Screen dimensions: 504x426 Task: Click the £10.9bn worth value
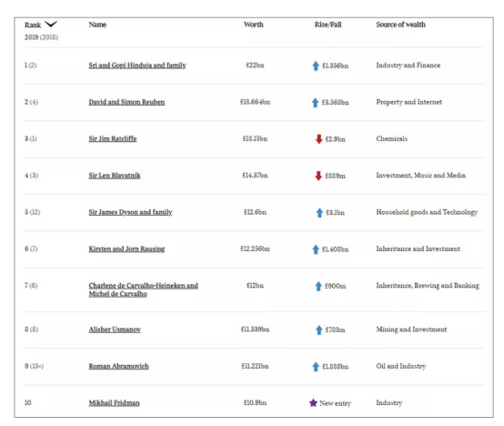click(255, 402)
